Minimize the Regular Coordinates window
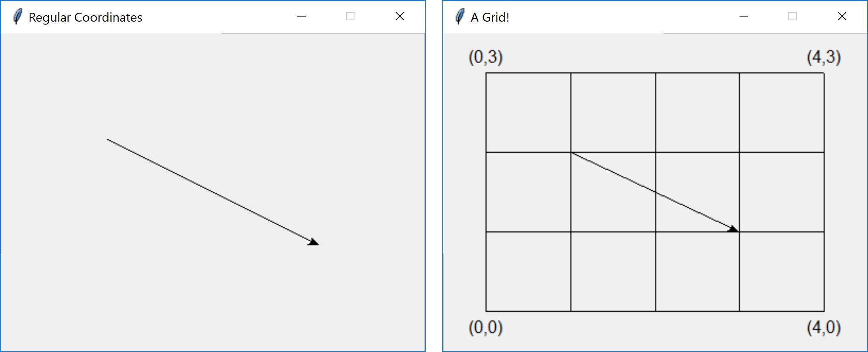Viewport: 868px width, 352px height. [x=301, y=17]
